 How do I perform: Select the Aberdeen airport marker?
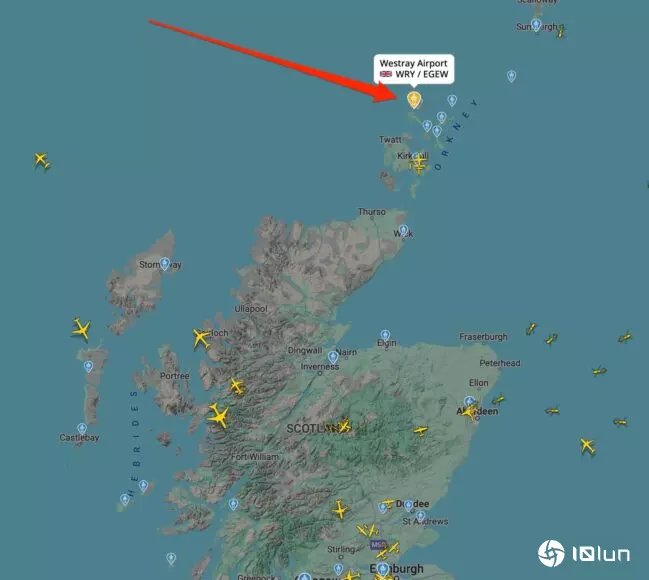pyautogui.click(x=469, y=402)
